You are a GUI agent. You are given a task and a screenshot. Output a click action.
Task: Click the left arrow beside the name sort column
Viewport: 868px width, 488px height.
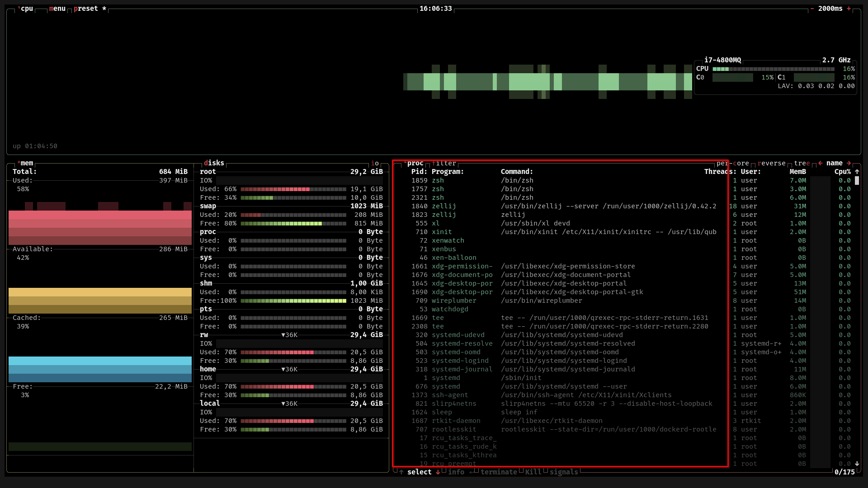coord(821,163)
